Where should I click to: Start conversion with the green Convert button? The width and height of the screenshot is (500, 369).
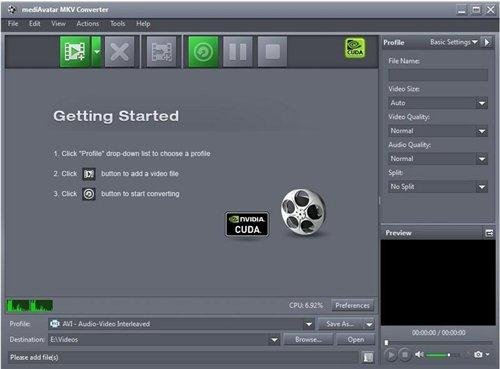[x=203, y=52]
